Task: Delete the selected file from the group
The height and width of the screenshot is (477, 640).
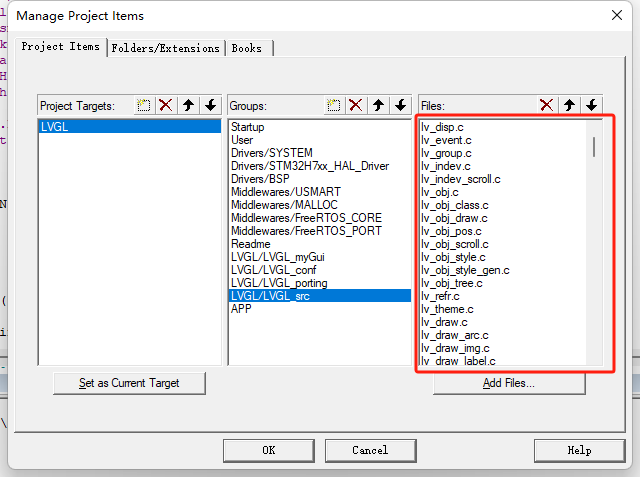Action: (547, 106)
